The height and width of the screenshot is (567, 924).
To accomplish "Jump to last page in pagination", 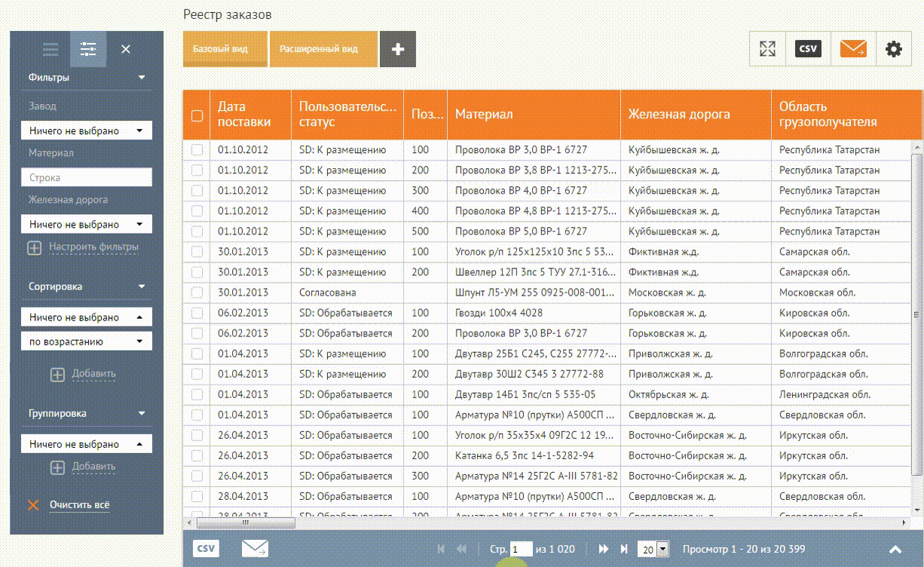I will [x=624, y=550].
